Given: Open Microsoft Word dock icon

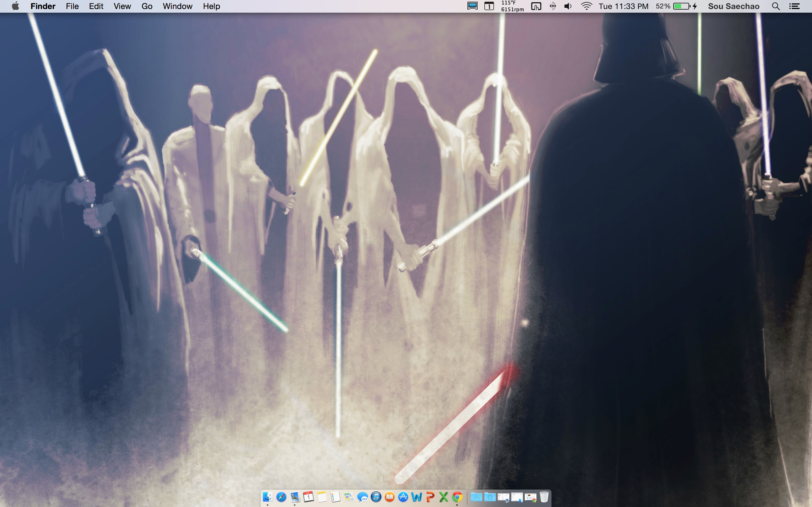Looking at the screenshot, I should tap(416, 497).
